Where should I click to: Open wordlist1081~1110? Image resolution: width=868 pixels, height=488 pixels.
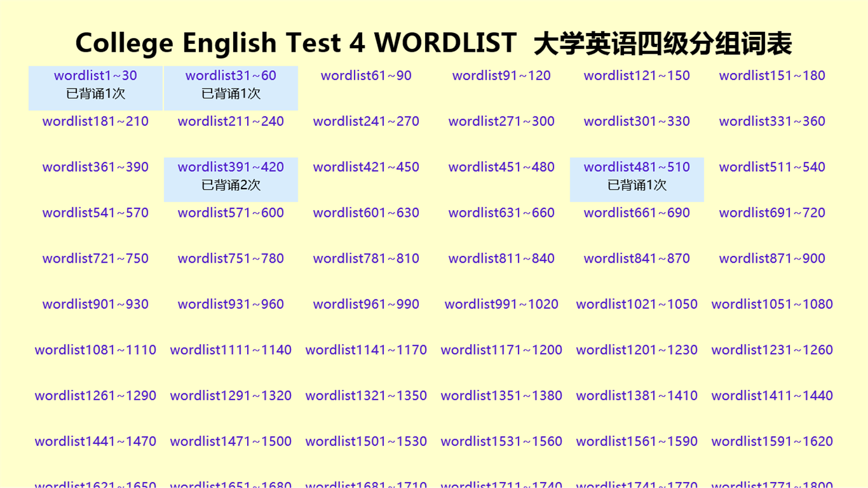pos(95,350)
